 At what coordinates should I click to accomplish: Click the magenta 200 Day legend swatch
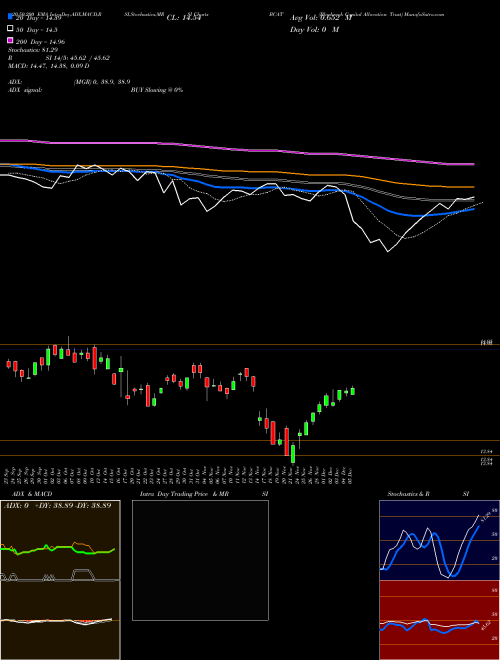click(10, 40)
